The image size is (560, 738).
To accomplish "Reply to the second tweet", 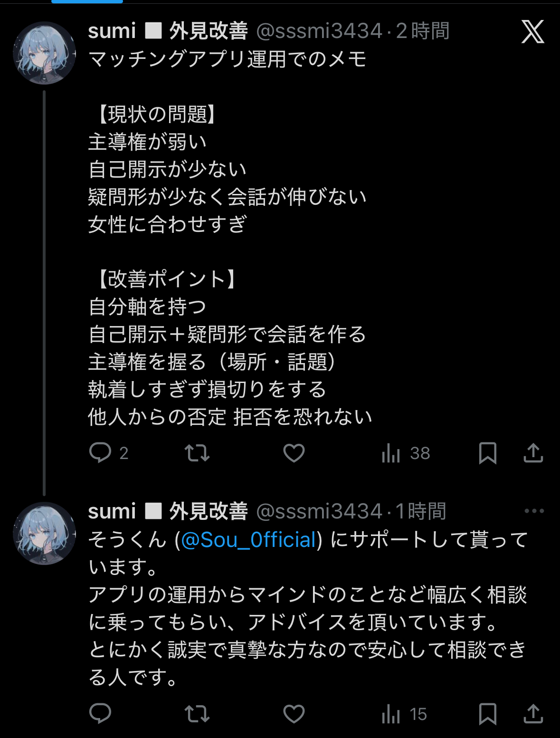I will pyautogui.click(x=100, y=713).
